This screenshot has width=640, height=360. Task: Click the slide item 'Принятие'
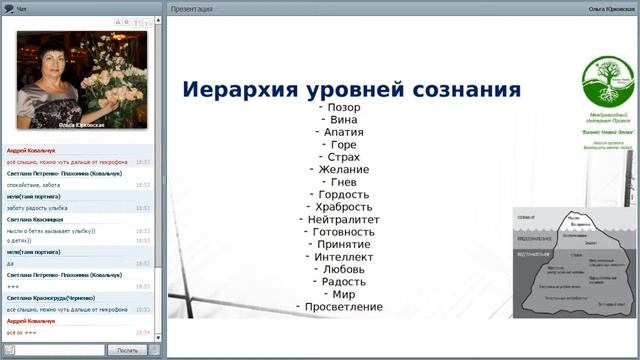pyautogui.click(x=344, y=244)
